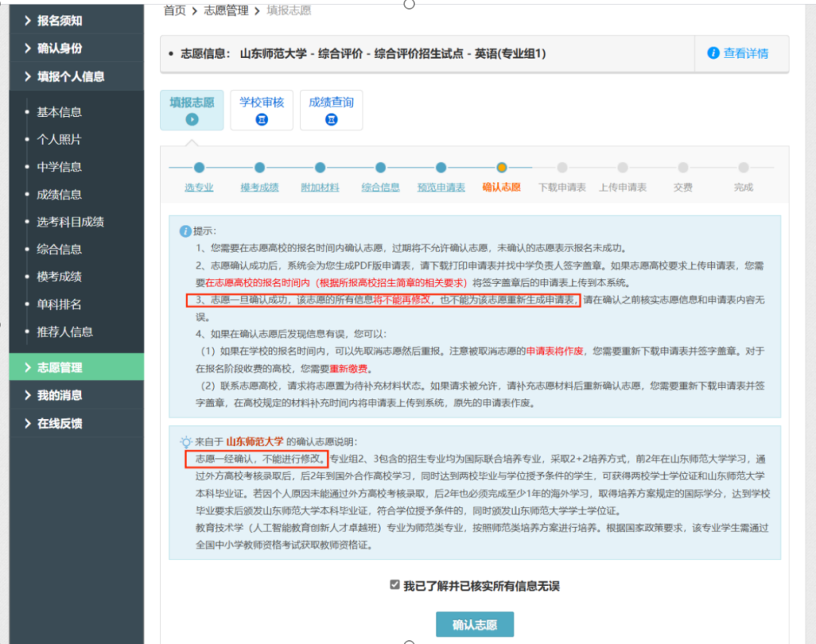Click 首页 in the breadcrumb
The width and height of the screenshot is (816, 644).
click(175, 11)
